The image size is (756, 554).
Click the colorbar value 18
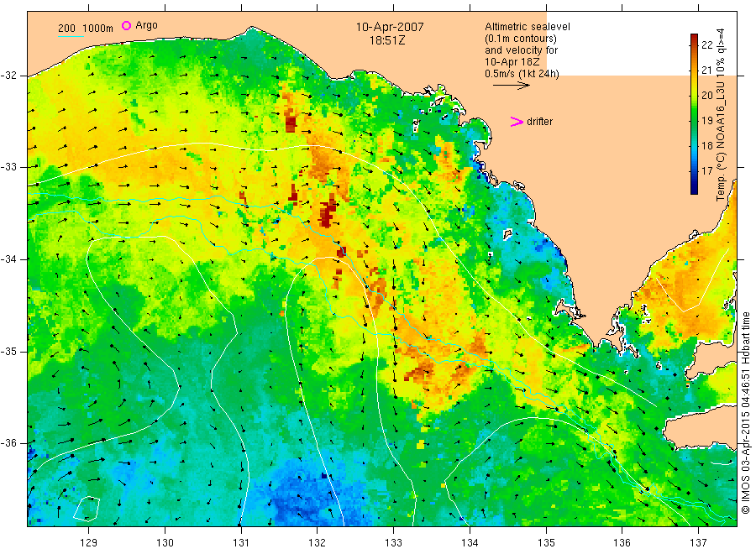[706, 145]
